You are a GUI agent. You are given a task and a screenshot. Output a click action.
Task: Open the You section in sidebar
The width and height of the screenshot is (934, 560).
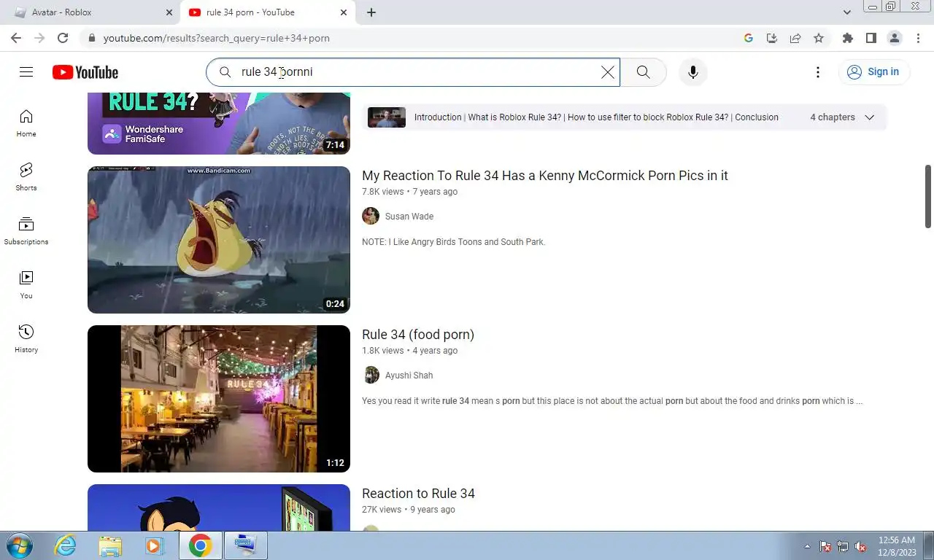pos(26,285)
